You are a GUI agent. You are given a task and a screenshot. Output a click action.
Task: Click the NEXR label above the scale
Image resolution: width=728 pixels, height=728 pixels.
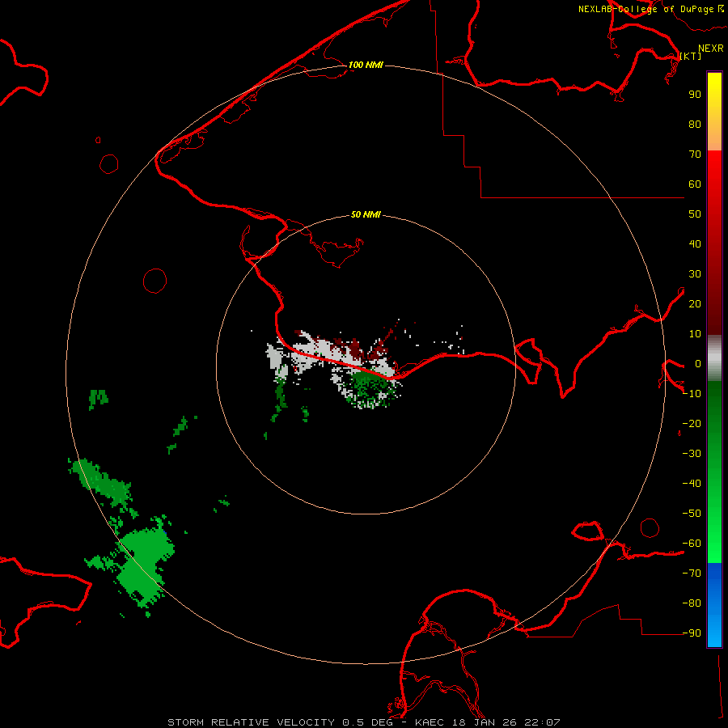710,49
